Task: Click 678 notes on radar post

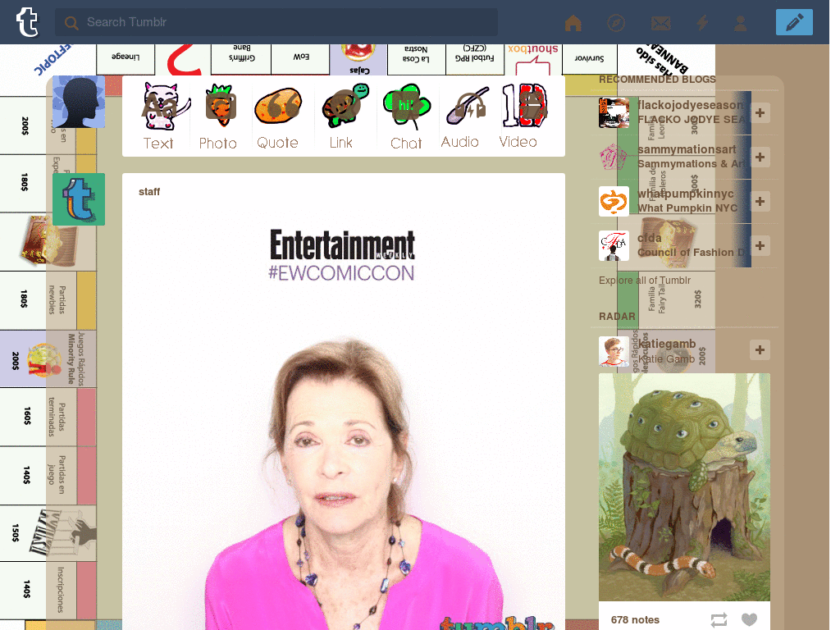Action: coord(635,620)
